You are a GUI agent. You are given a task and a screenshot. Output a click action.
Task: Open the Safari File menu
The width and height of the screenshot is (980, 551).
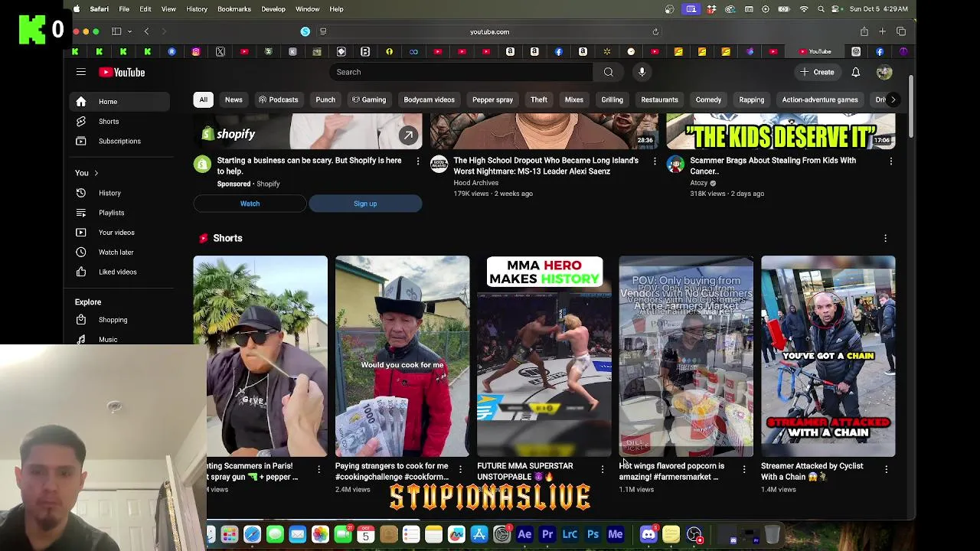point(123,9)
